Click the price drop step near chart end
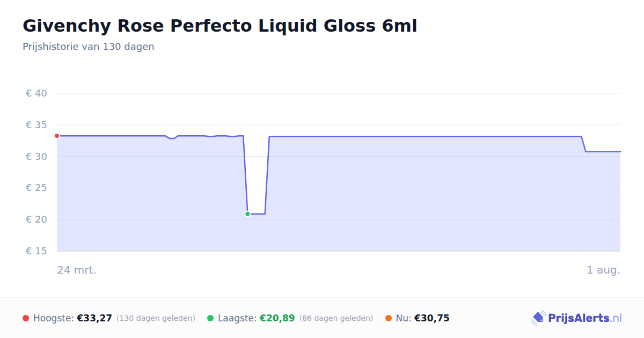This screenshot has height=338, width=644. 583,144
